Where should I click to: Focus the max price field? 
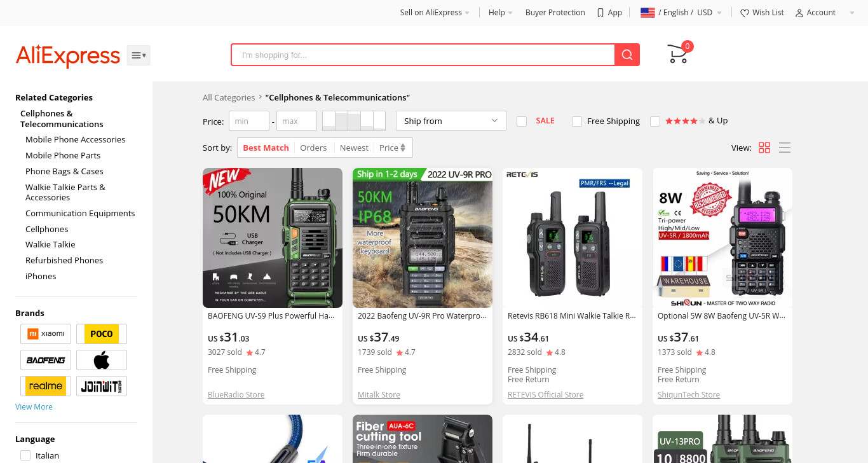click(x=297, y=121)
